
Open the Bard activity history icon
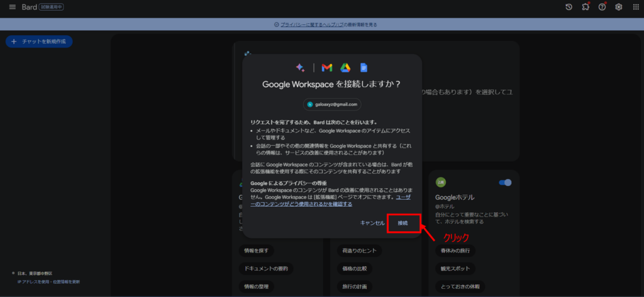[x=569, y=7]
